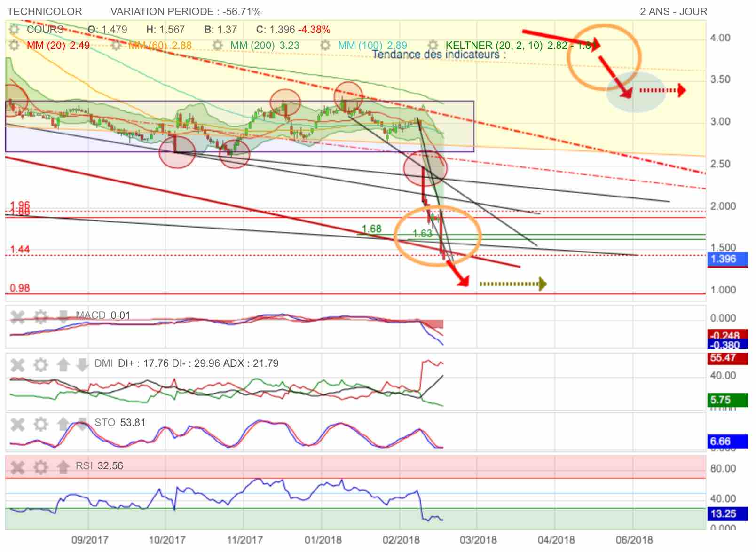The height and width of the screenshot is (552, 756).
Task: Click the 0.98 red support level label
Action: [x=20, y=288]
